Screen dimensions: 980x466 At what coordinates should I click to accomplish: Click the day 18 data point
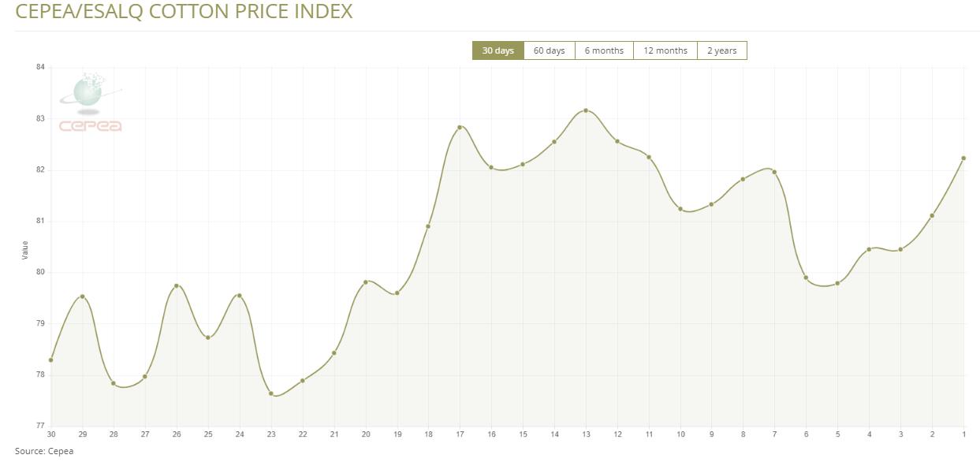click(x=428, y=226)
